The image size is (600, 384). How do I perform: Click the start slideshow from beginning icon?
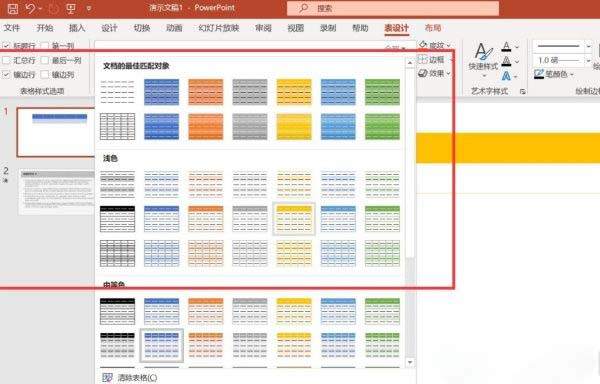(71, 8)
